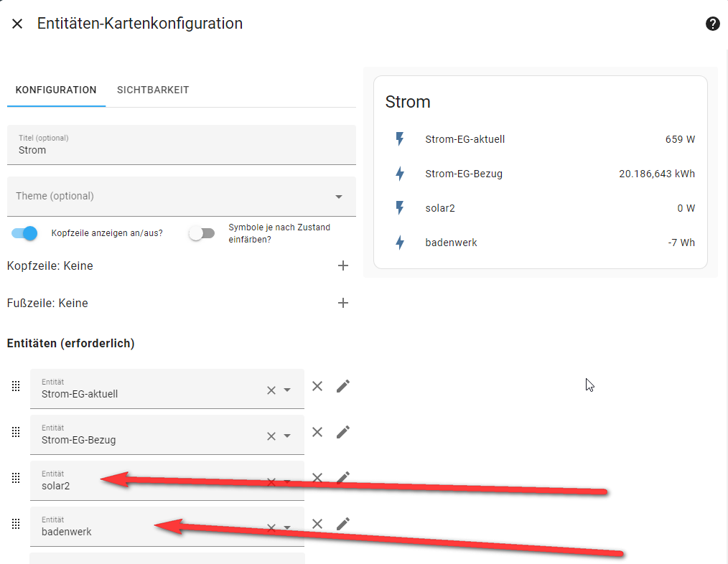The height and width of the screenshot is (564, 728).
Task: Edit the solar2 entity with pencil
Action: [342, 478]
